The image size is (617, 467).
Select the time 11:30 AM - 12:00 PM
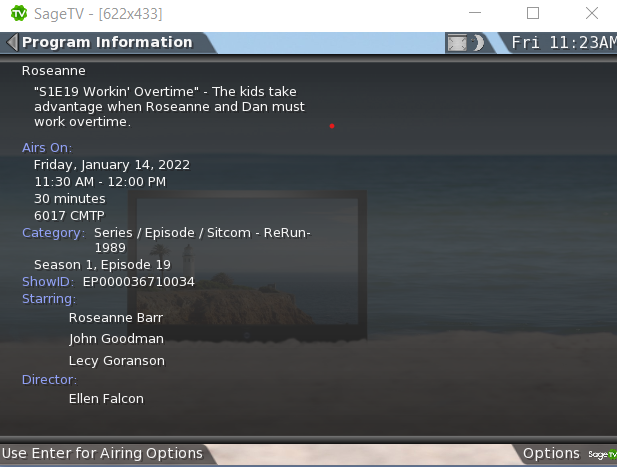(100, 182)
